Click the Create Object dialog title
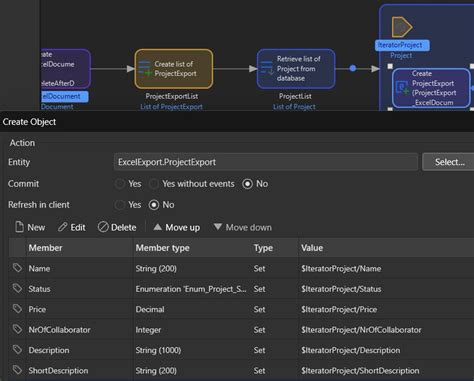Screen dimensions: 474x381 pyautogui.click(x=29, y=122)
